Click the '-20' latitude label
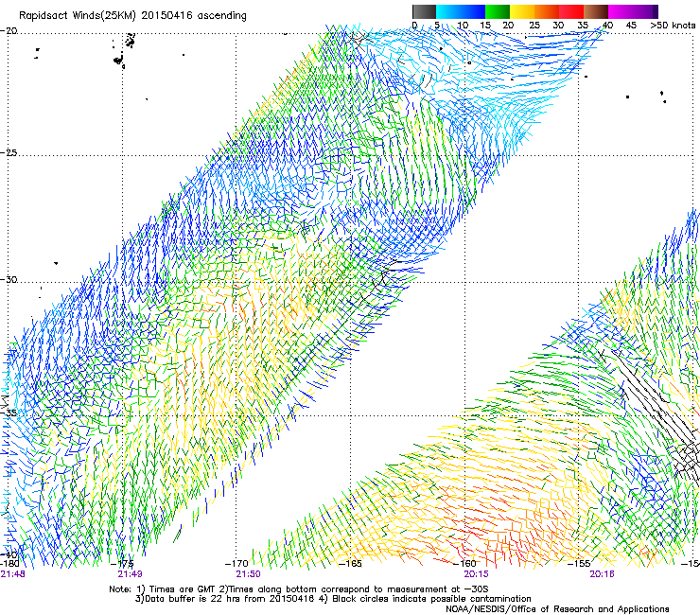 point(9,31)
